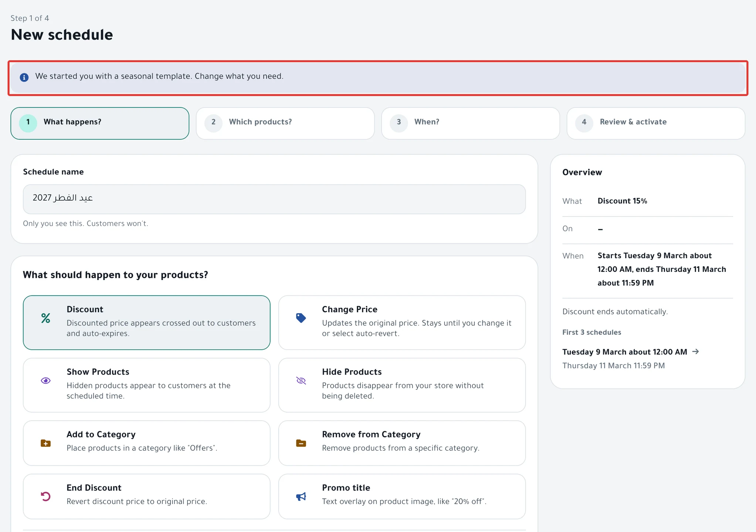Click the Promo title megaphone icon
Screen dimensions: 756x532
tap(301, 497)
